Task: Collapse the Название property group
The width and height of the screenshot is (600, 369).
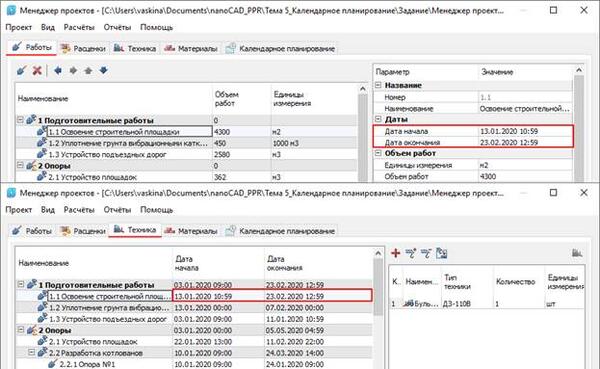Action: click(378, 85)
